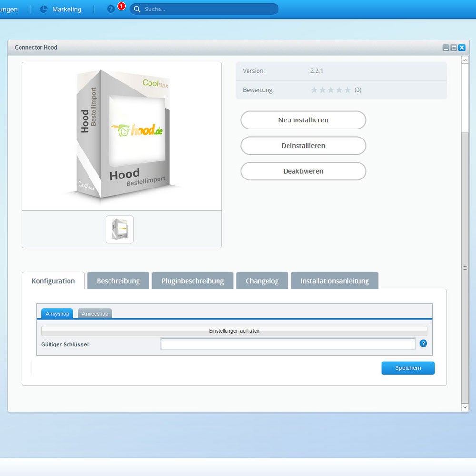The width and height of the screenshot is (476, 476).
Task: Select the Armyshop subshop tab
Action: coord(57,314)
